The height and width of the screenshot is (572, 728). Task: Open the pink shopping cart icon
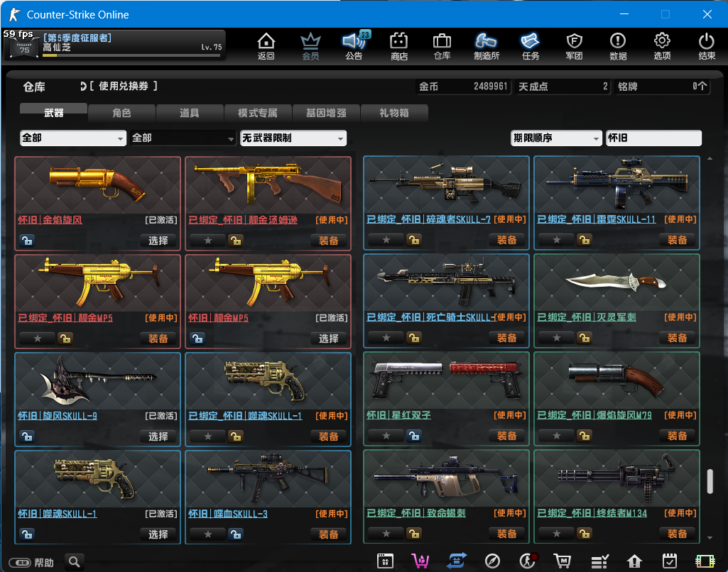click(x=420, y=561)
